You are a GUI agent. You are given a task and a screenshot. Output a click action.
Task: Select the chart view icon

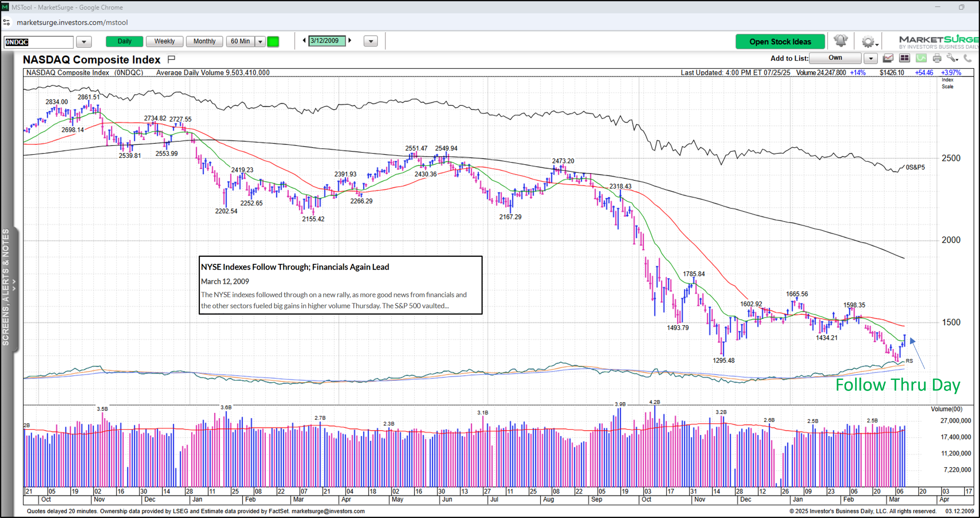pos(888,58)
